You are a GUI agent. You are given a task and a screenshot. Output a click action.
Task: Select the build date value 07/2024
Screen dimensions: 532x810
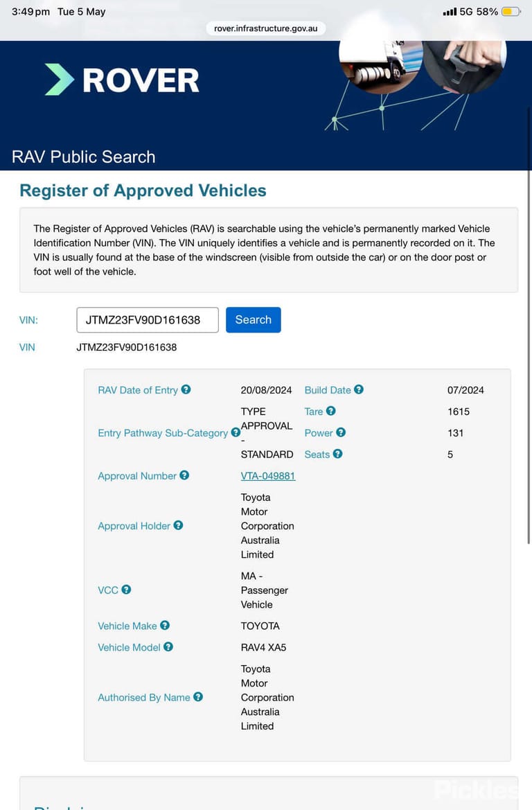[465, 390]
